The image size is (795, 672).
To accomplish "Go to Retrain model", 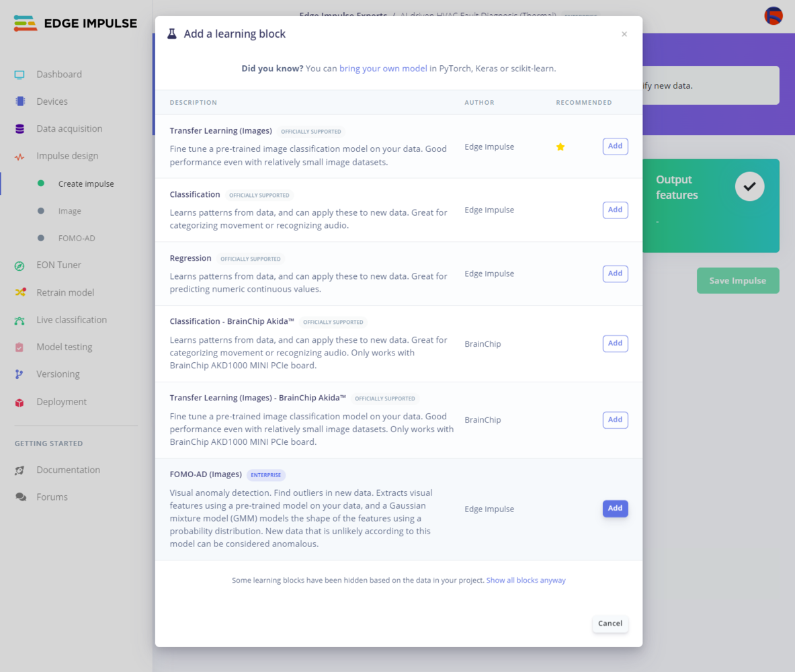I will coord(65,292).
